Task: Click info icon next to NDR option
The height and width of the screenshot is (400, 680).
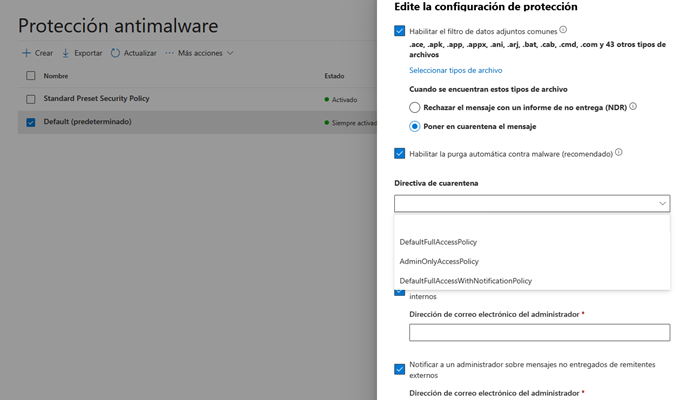Action: [633, 106]
